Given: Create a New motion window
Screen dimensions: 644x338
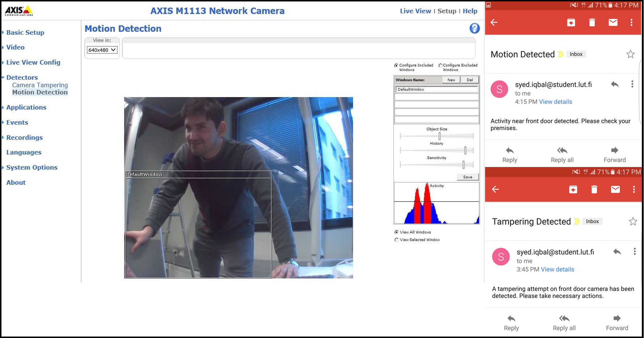Looking at the screenshot, I should [x=451, y=80].
